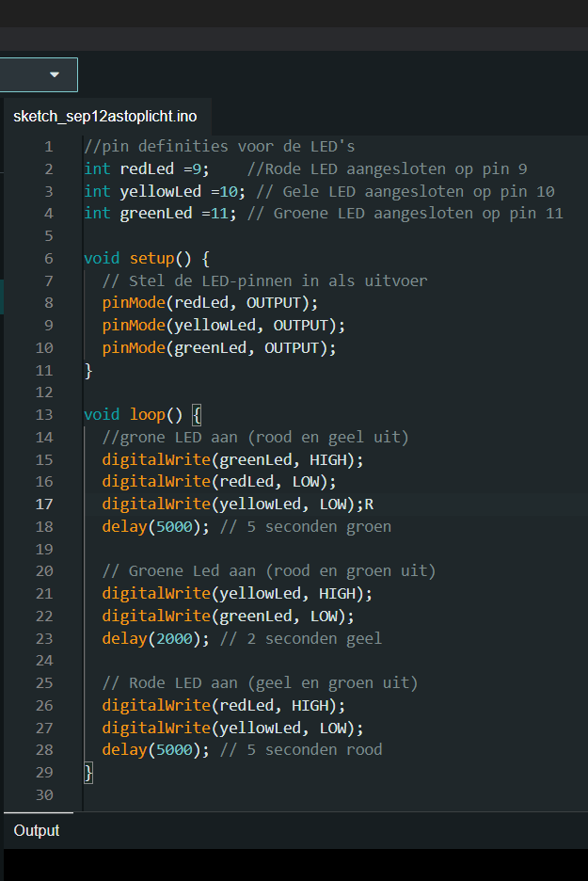Click the comment '// 5 seconden rood'
Viewport: 588px width, 881px height.
coord(301,749)
